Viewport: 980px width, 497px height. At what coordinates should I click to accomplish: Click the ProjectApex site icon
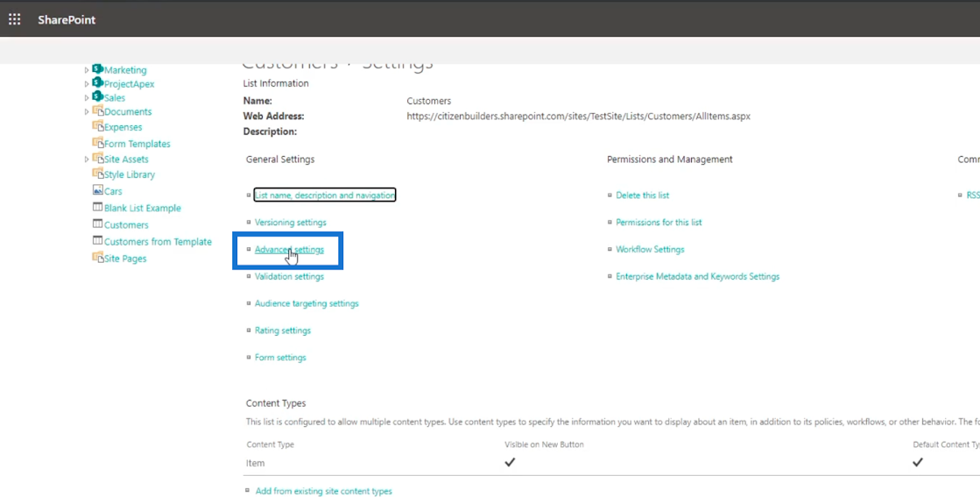point(97,82)
